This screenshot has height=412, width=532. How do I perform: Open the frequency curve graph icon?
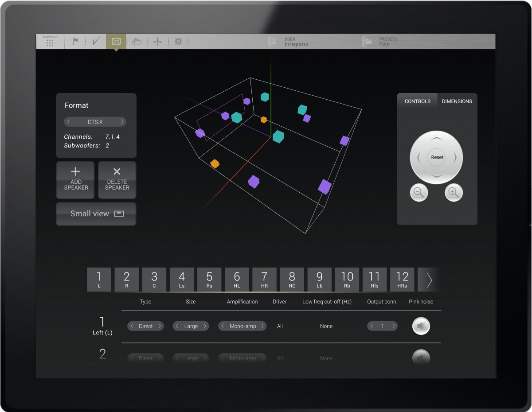pyautogui.click(x=137, y=42)
